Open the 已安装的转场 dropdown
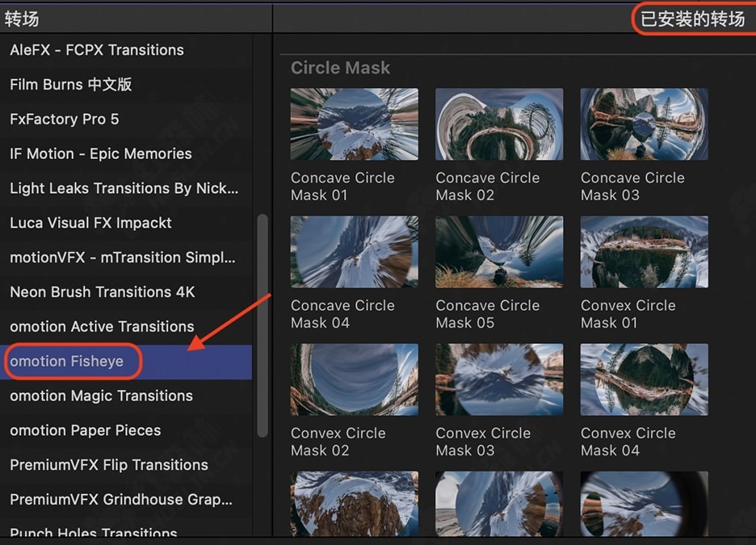Screen dimensions: 756x545 click(692, 19)
